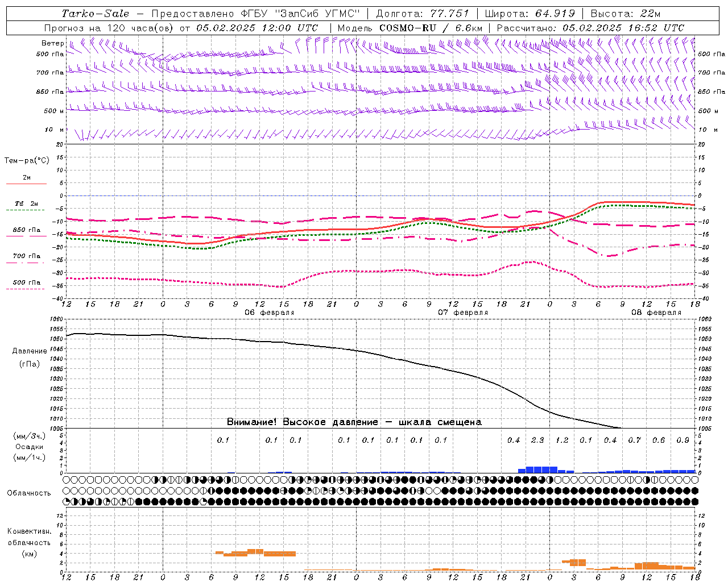Select the elevation text Высота: 22м
The width and height of the screenshot is (728, 582).
tap(626, 14)
